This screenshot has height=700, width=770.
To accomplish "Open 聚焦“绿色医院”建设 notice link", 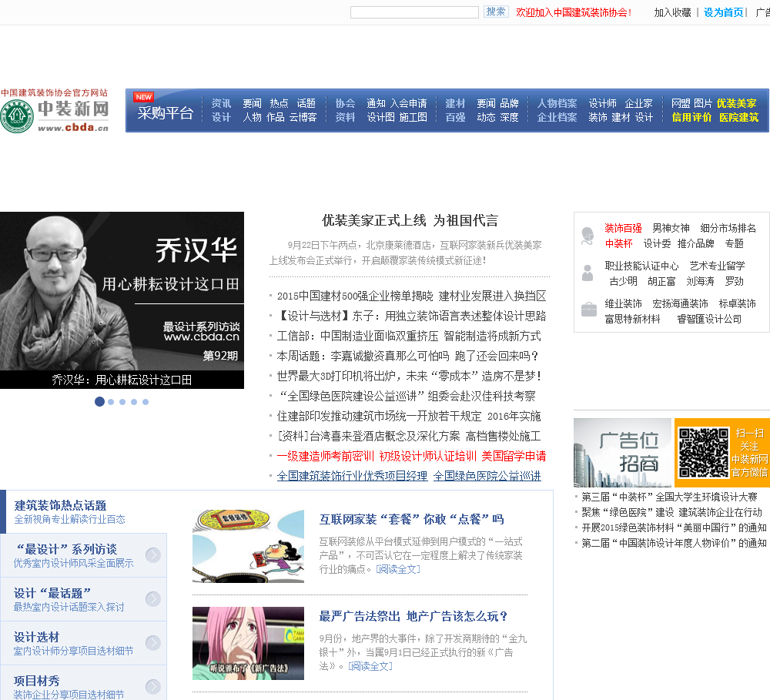I will tap(671, 513).
